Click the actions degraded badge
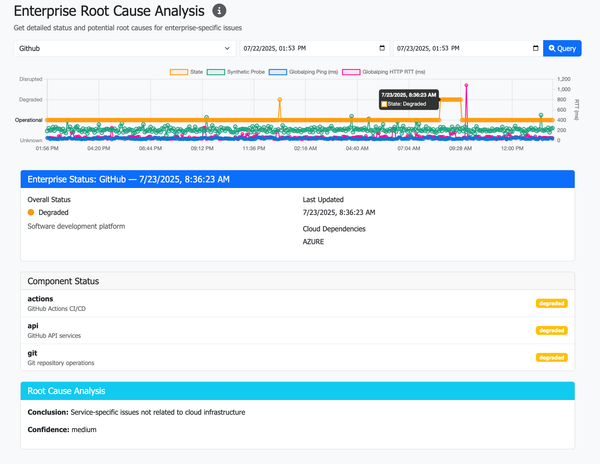The image size is (600, 464). (551, 303)
